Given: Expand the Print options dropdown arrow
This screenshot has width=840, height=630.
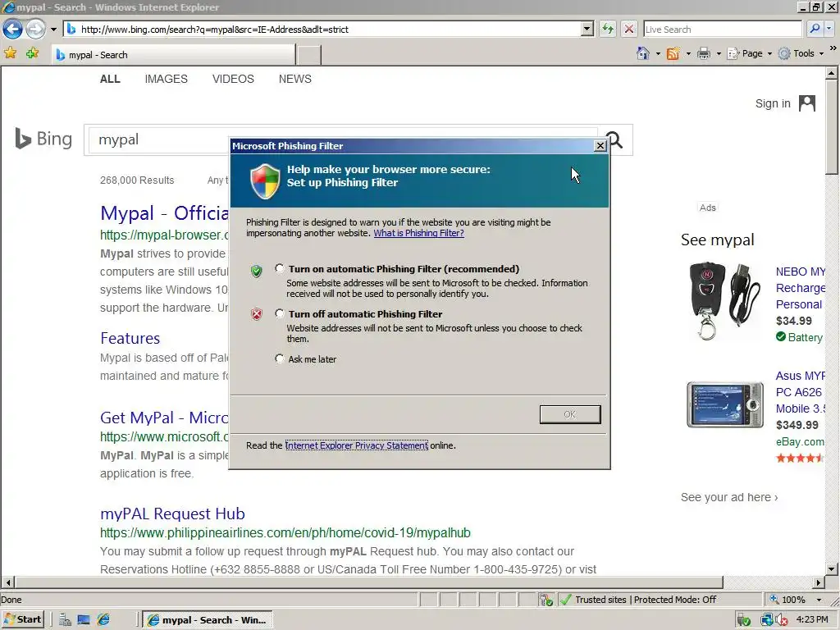Looking at the screenshot, I should pyautogui.click(x=719, y=53).
